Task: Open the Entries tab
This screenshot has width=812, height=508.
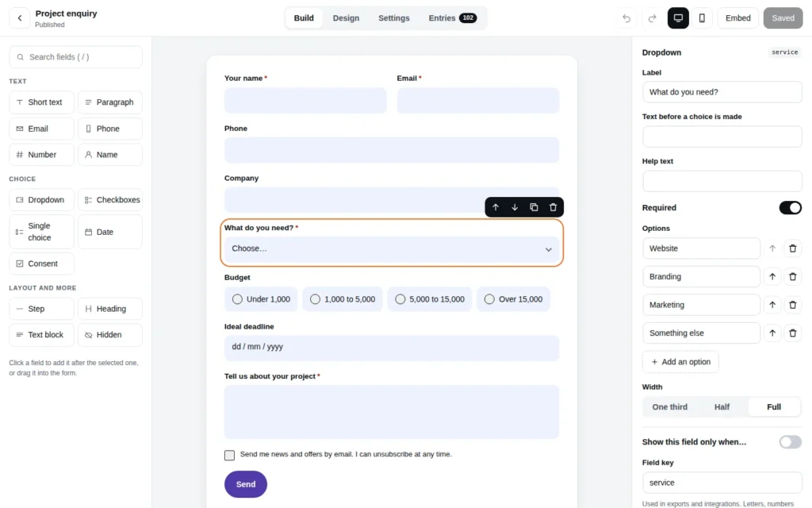Action: 452,18
